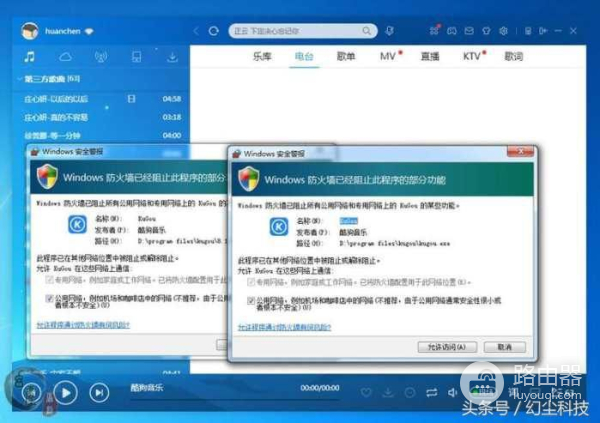This screenshot has height=423, width=600.
Task: Open firewall risk link in back dialog
Action: pos(83,325)
